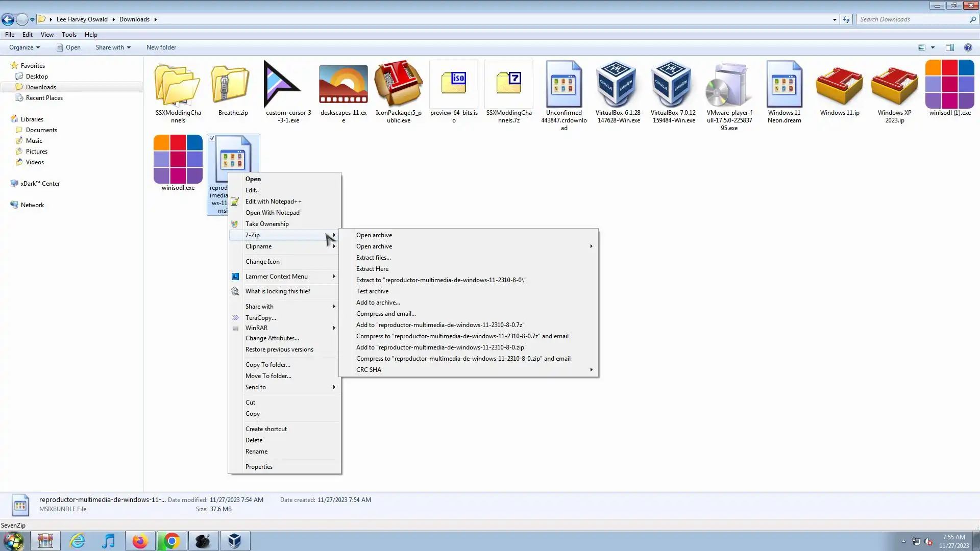Expand the Share with toolbar dropdown

coord(113,47)
